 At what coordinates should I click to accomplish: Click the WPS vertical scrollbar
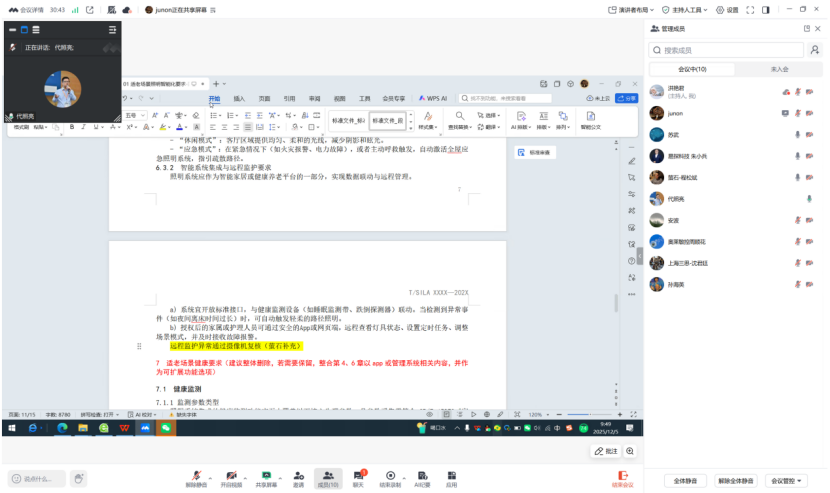[616, 302]
